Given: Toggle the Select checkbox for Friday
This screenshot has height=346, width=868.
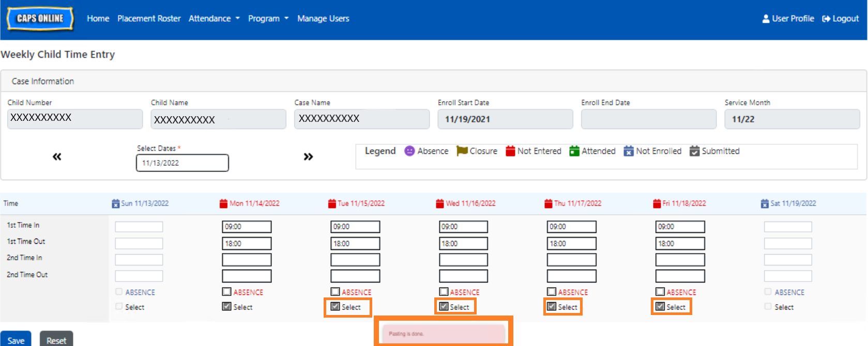Looking at the screenshot, I should click(x=660, y=307).
